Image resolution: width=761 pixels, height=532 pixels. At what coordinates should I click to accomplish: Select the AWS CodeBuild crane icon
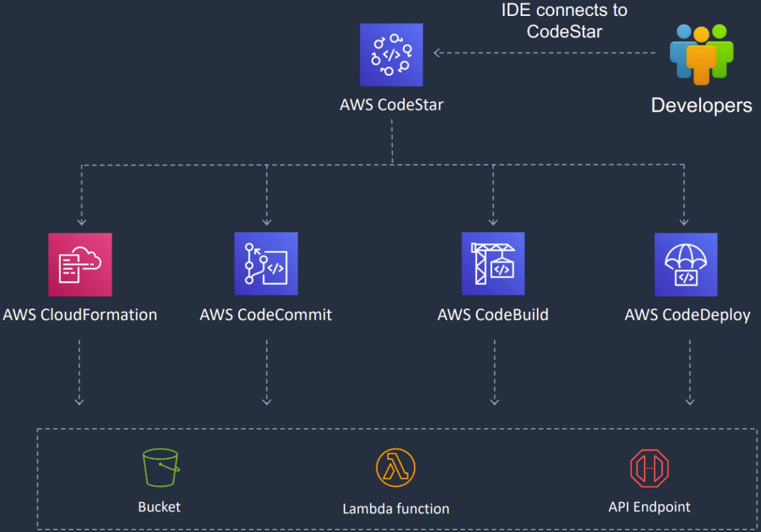(x=493, y=263)
